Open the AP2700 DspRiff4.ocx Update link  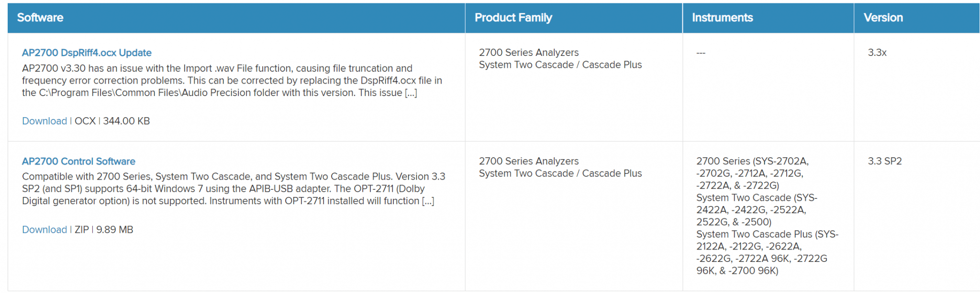click(87, 53)
